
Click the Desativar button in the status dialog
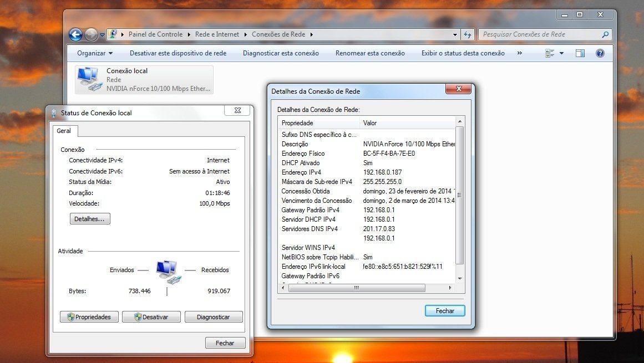[x=151, y=316]
